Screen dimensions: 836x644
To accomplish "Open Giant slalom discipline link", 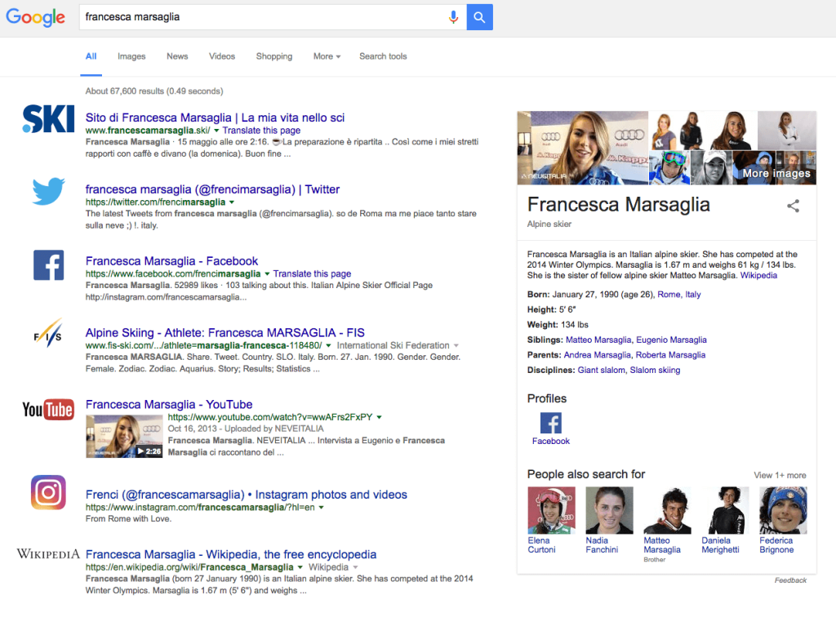I will point(601,370).
